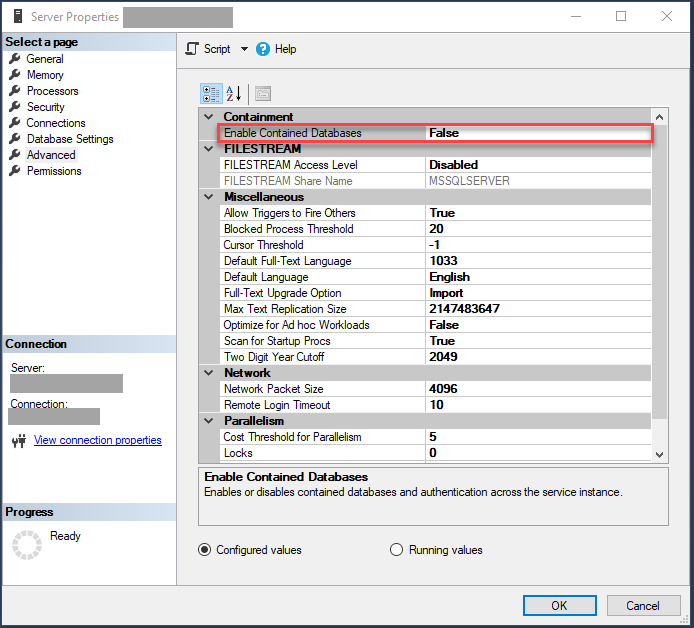This screenshot has height=628, width=694.
Task: Select Scan for Startup Procs row
Action: (436, 341)
